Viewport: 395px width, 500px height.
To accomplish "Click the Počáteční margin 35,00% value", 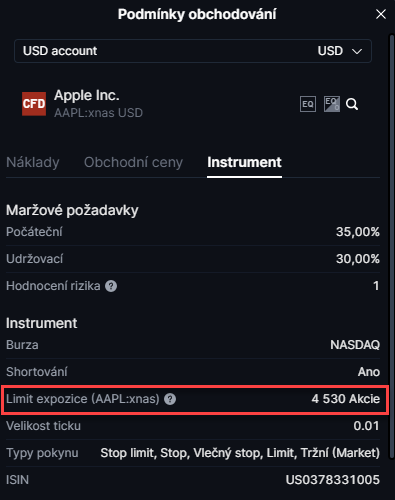I will tap(358, 232).
